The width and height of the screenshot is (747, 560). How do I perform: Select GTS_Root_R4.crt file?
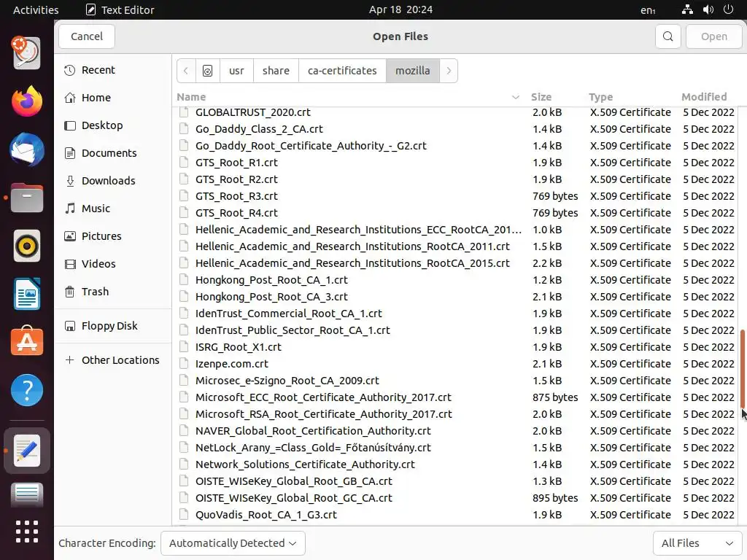[457, 213]
